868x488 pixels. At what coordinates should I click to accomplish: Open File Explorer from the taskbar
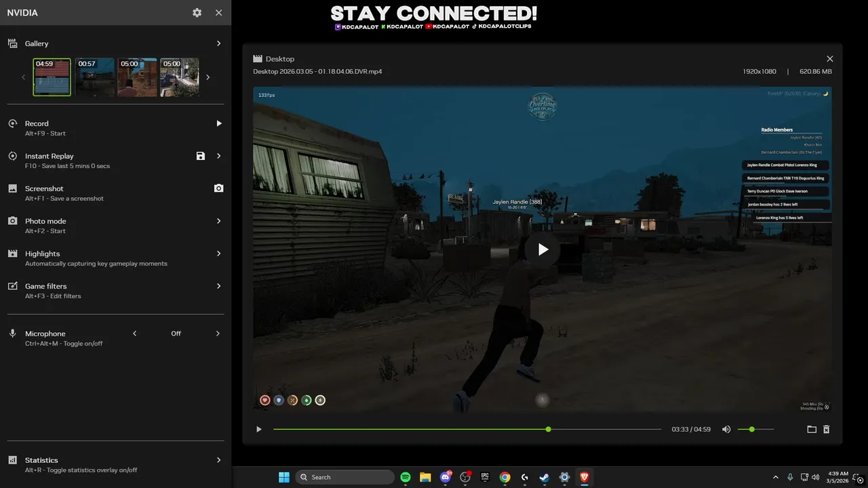425,477
